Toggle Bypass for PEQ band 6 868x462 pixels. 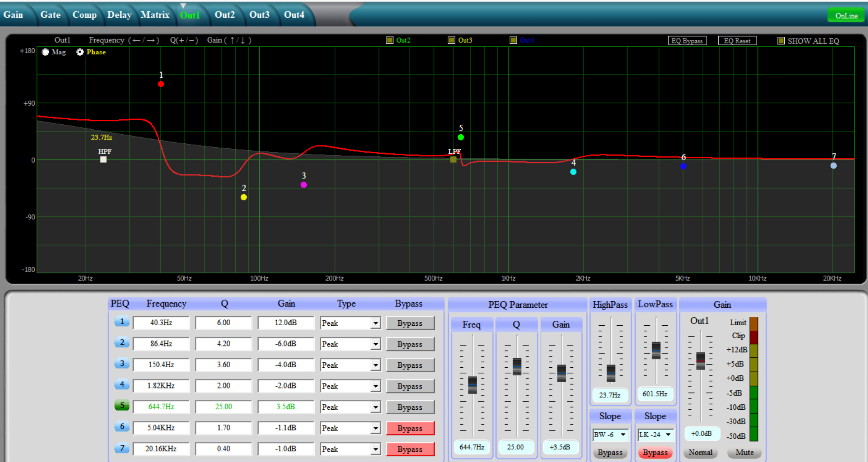[410, 428]
